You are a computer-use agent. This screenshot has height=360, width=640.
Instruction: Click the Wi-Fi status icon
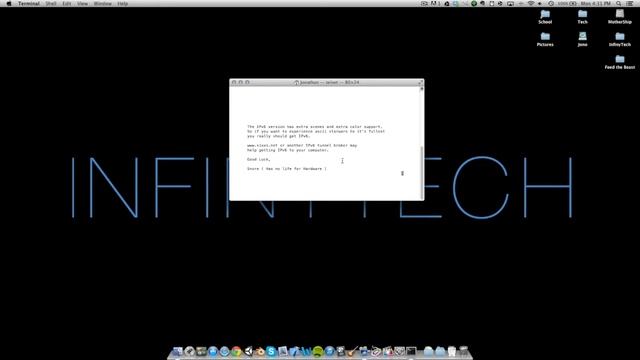(531, 3)
